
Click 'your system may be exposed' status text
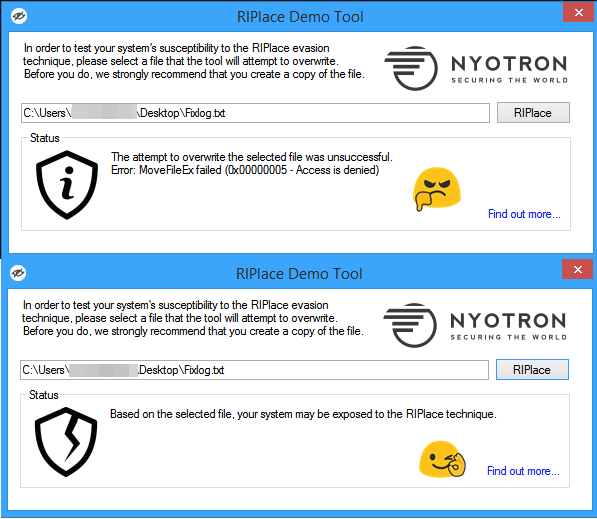pos(303,414)
